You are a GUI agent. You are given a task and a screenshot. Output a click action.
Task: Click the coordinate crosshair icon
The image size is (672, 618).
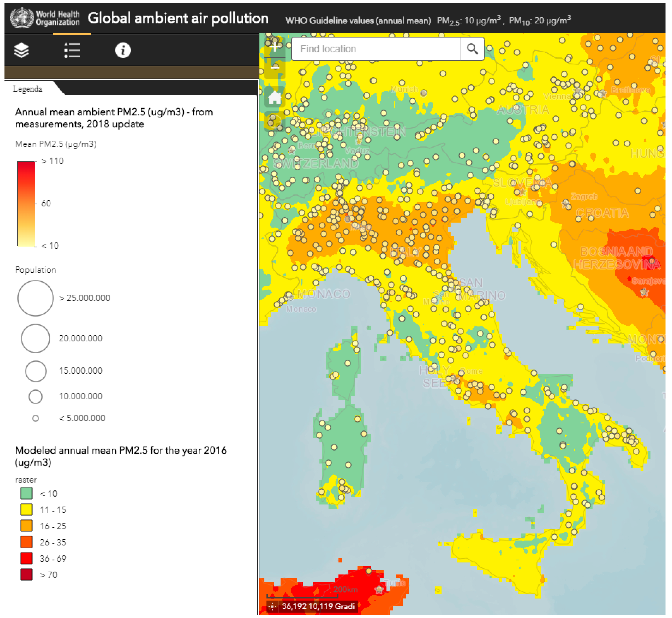pyautogui.click(x=272, y=606)
